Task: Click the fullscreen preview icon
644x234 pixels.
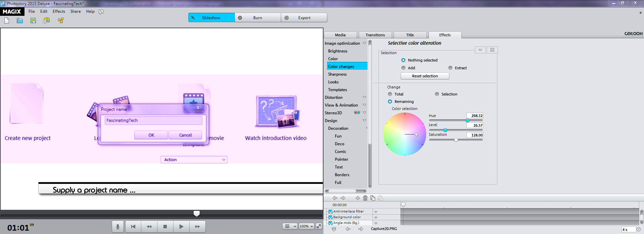Action: [319, 226]
